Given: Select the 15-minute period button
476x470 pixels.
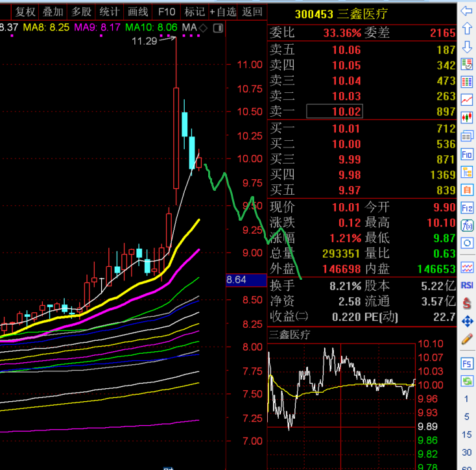Looking at the screenshot, I should (x=466, y=435).
